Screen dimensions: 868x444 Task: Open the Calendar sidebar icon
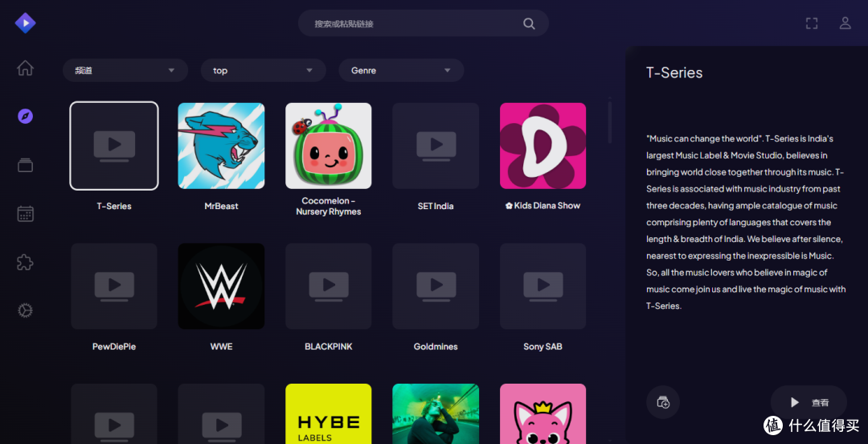(x=25, y=214)
